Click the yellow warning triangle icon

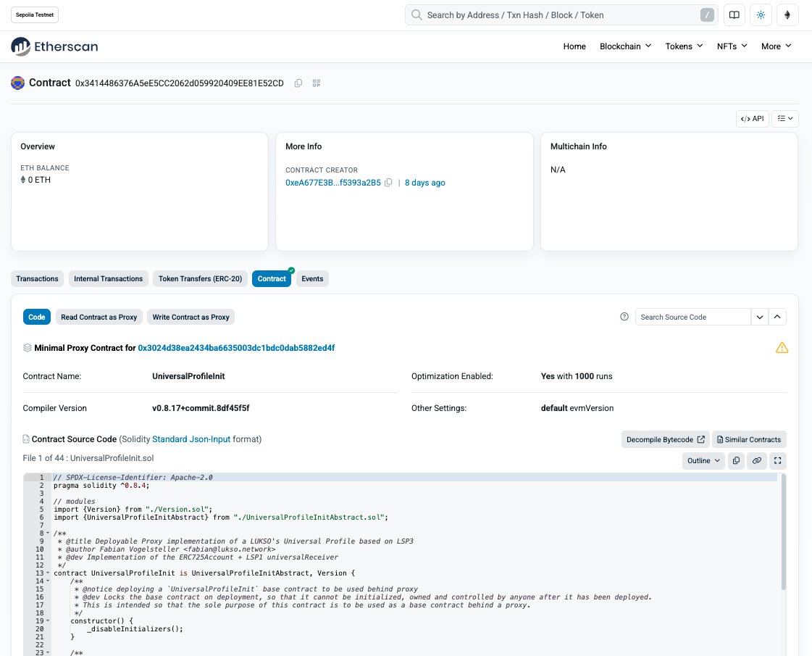pos(782,348)
